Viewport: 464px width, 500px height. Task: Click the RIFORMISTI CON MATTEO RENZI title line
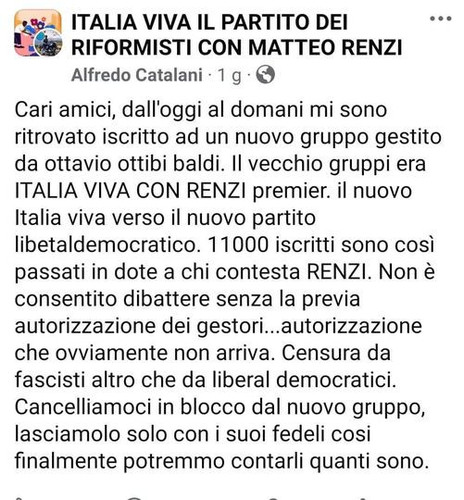pos(237,47)
